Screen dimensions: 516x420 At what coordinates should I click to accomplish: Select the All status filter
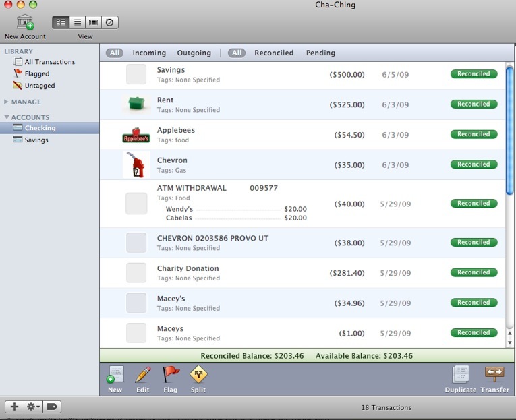[x=237, y=53]
